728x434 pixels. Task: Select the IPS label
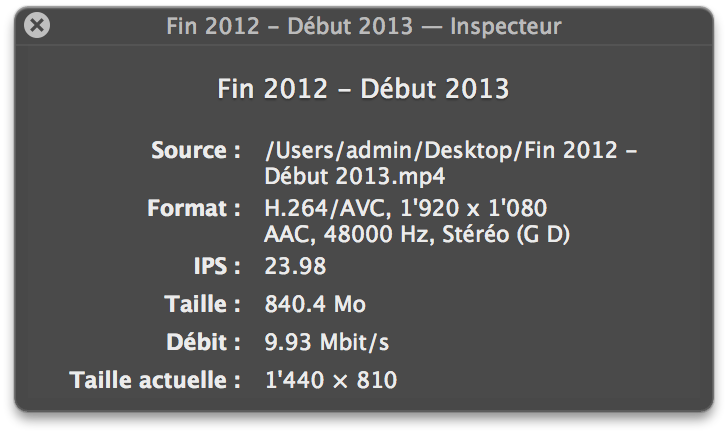(216, 267)
